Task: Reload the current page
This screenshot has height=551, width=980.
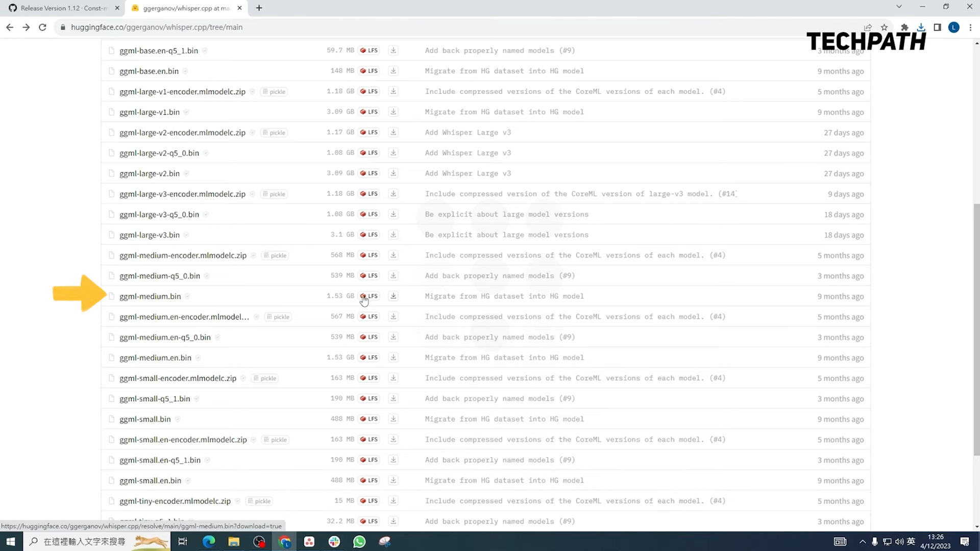Action: click(x=43, y=27)
